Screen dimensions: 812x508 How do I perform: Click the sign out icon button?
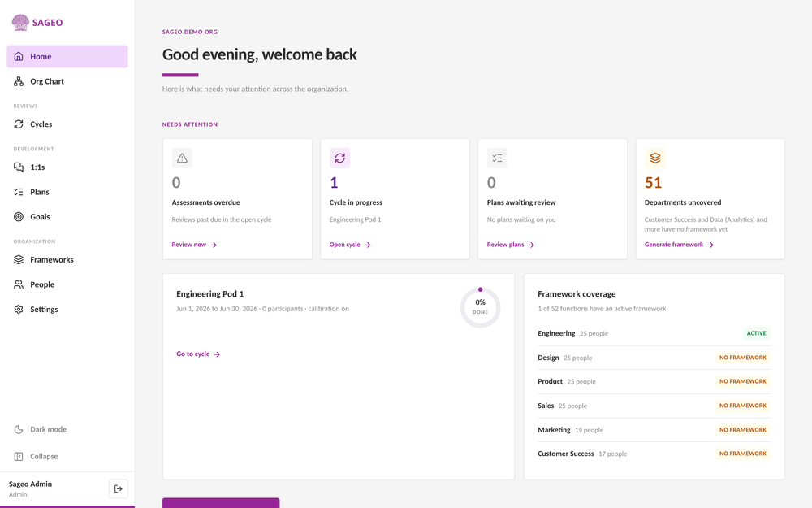(118, 488)
